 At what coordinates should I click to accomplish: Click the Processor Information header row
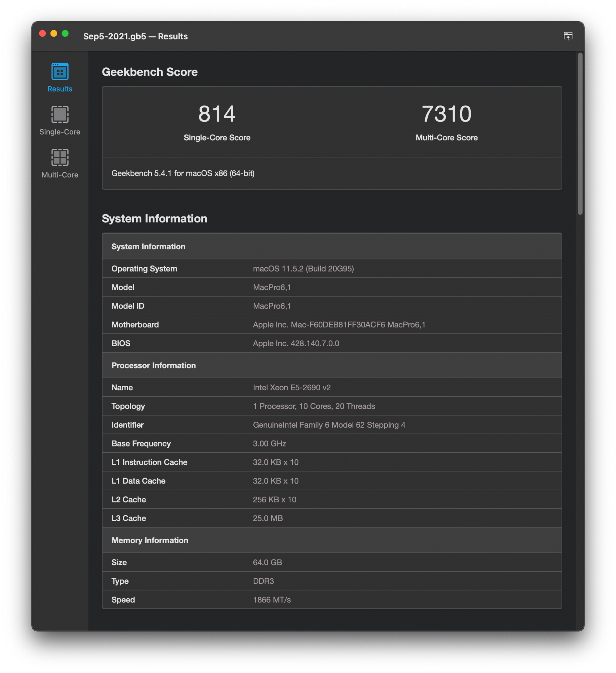[332, 365]
